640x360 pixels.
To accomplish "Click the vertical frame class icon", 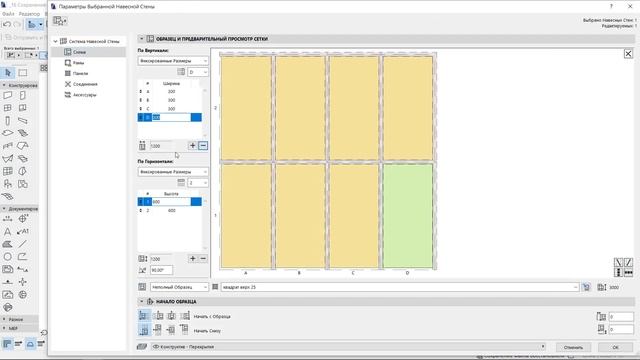I will [x=618, y=272].
